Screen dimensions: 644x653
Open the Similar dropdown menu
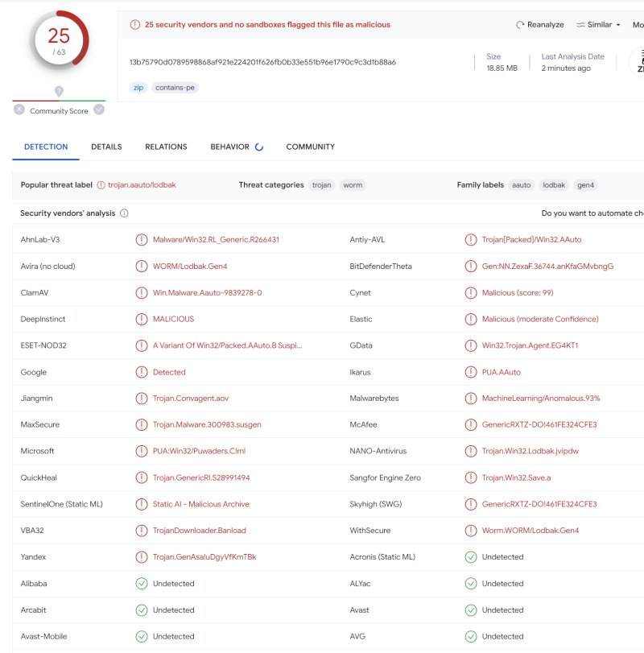coord(599,25)
